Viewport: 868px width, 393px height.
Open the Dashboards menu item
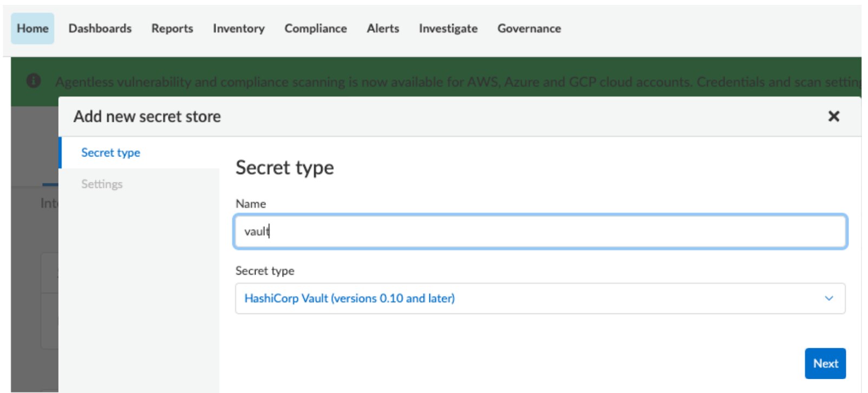(x=100, y=29)
